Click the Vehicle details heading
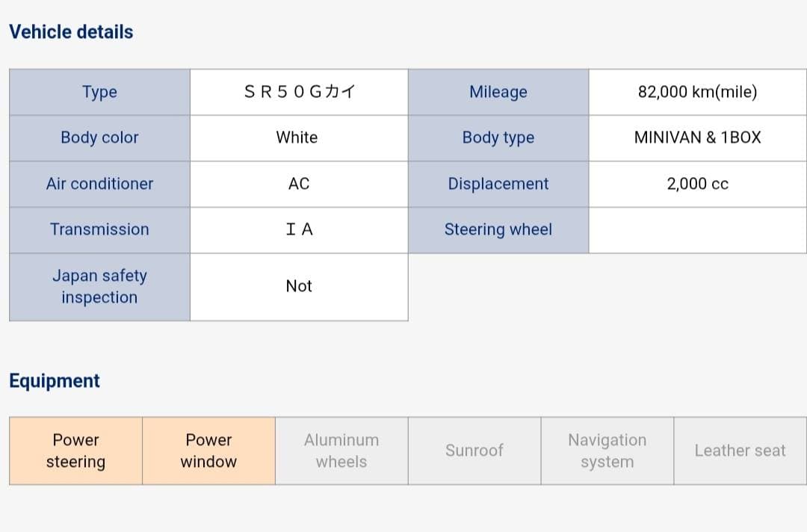The height and width of the screenshot is (532, 807). pos(71,32)
